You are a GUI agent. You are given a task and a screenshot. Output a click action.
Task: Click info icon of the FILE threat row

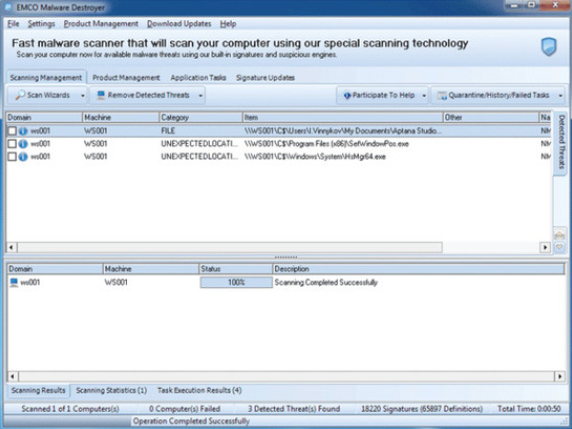23,131
